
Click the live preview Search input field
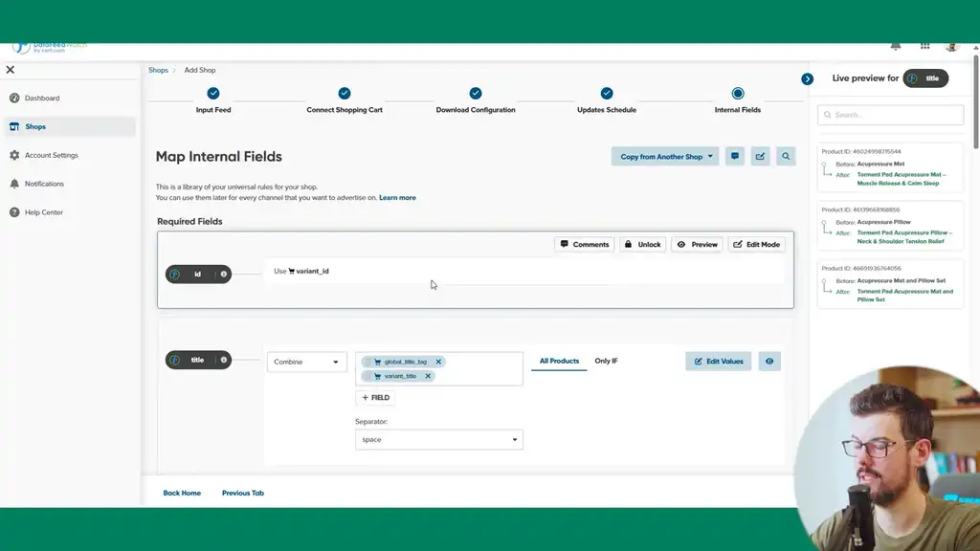click(890, 115)
